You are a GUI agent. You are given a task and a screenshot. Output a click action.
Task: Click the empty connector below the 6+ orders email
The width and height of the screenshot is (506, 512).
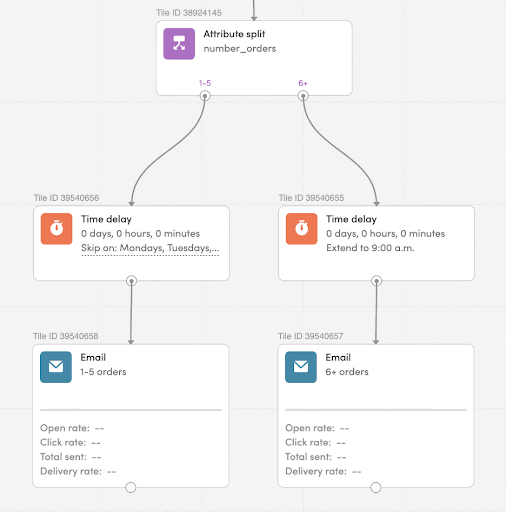[376, 487]
